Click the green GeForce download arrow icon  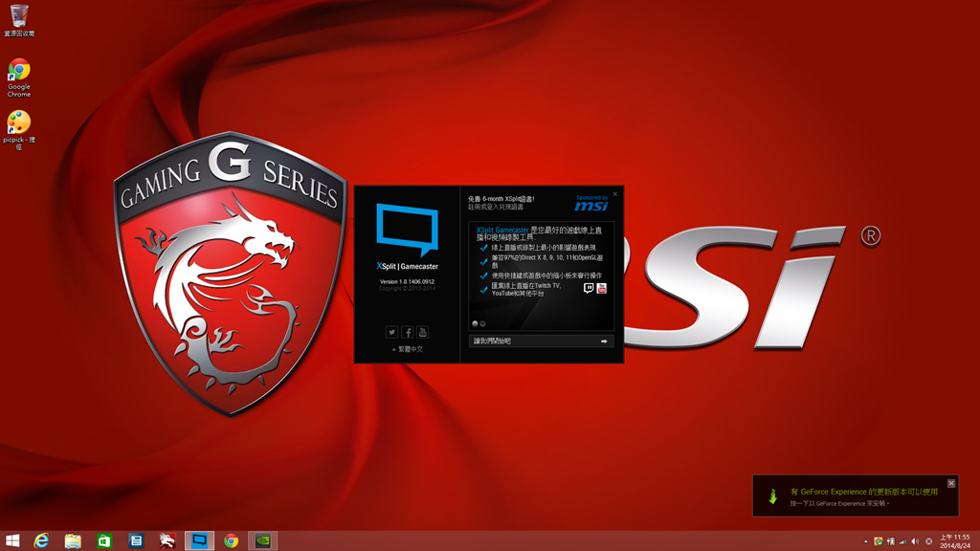772,496
